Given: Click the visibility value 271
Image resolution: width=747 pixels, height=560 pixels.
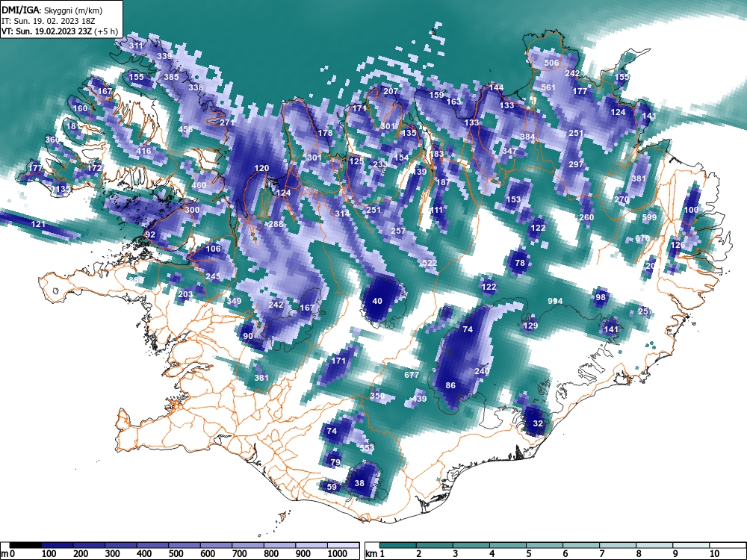Looking at the screenshot, I should (227, 122).
